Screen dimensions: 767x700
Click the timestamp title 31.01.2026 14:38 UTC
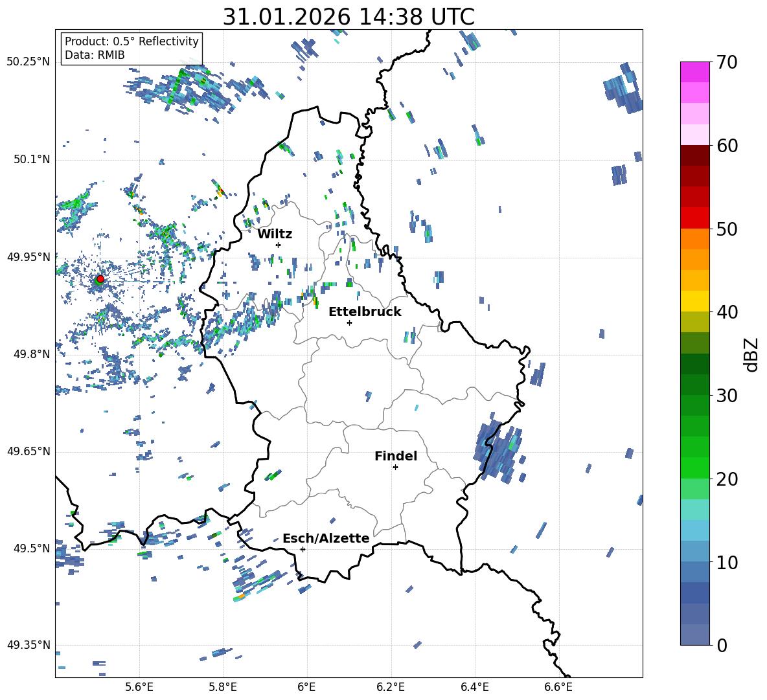point(349,17)
